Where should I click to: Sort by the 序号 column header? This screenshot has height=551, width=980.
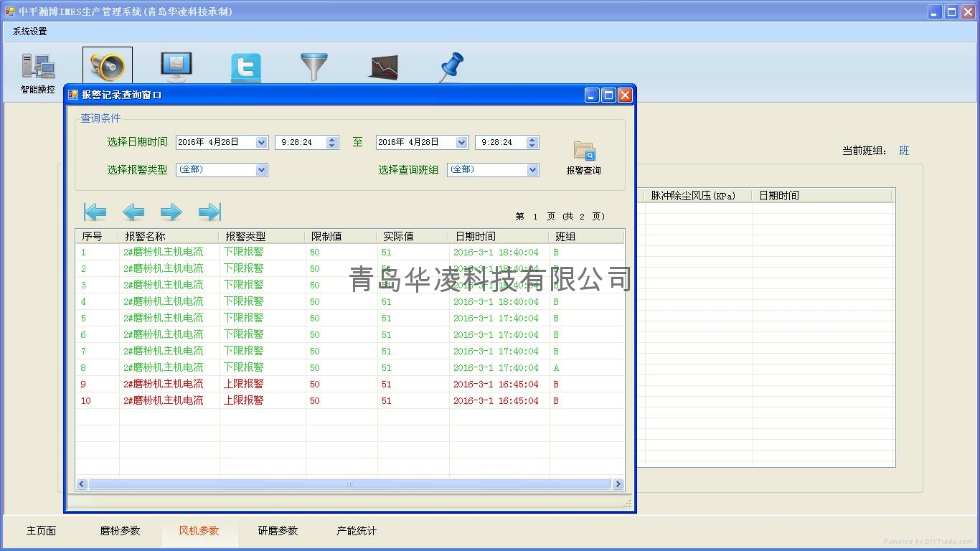(x=97, y=236)
